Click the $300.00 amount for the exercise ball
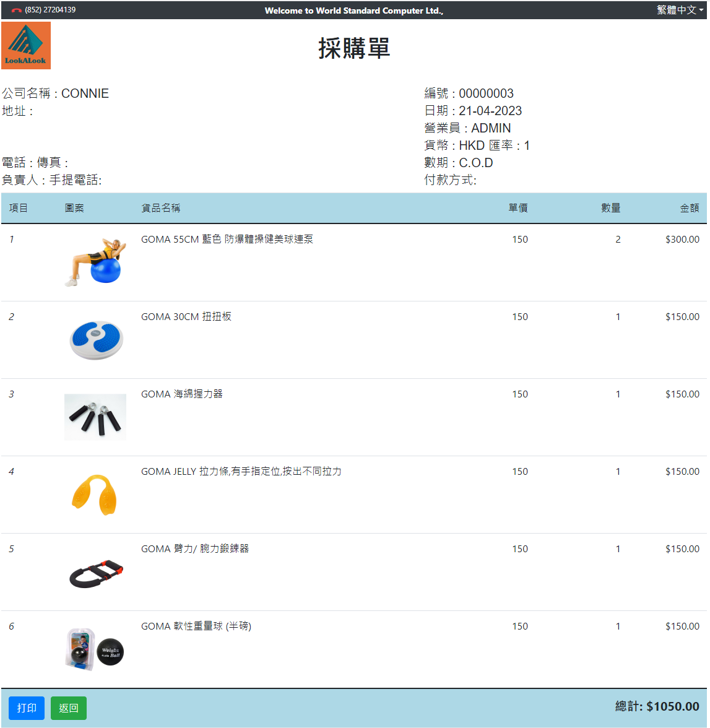710x728 pixels. pos(683,239)
